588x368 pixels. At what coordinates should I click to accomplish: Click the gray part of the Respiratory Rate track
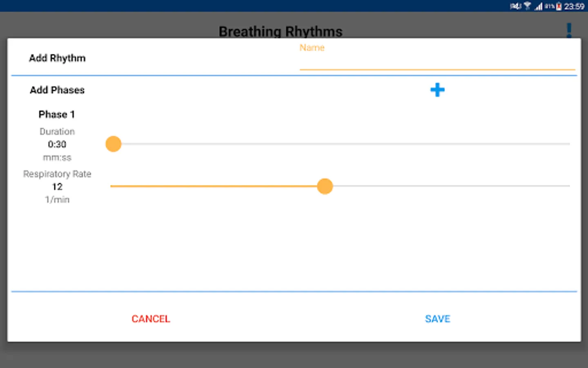point(451,186)
